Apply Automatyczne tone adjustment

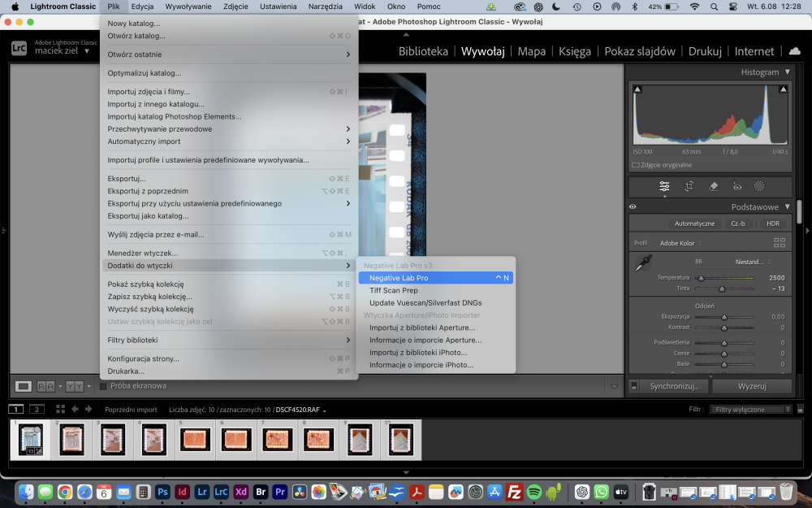click(694, 224)
